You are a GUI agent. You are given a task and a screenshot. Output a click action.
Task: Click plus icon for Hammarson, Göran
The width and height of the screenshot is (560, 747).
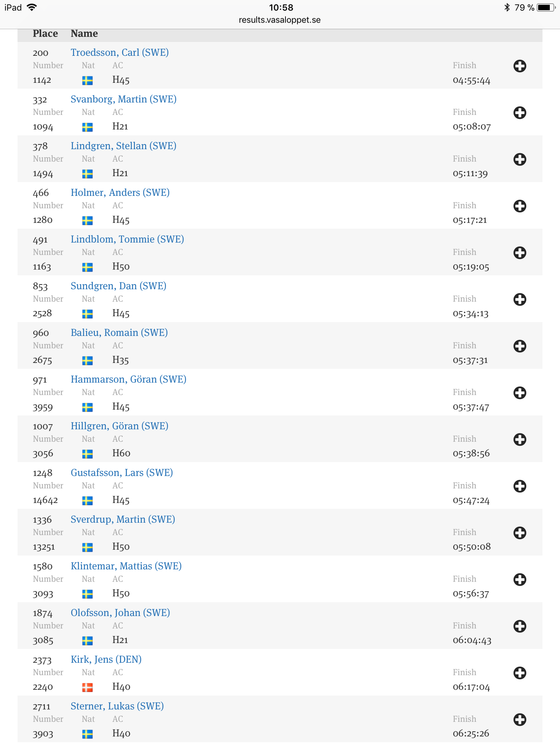click(520, 393)
